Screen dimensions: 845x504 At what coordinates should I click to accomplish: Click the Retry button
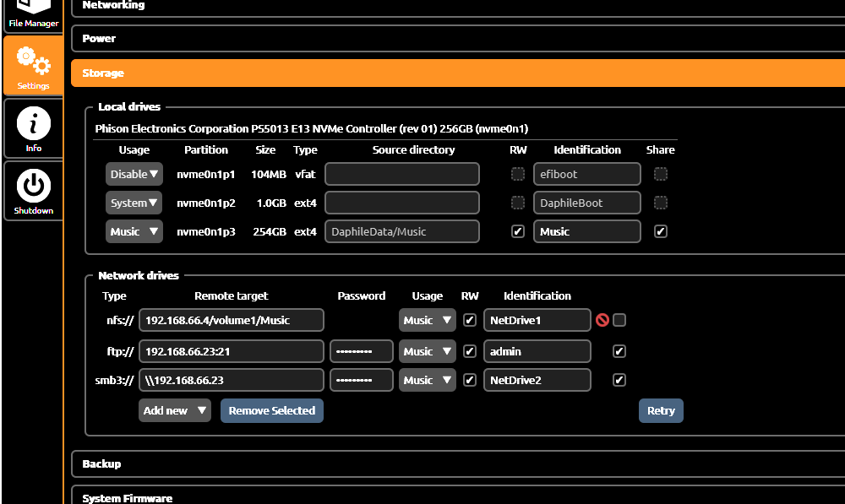click(661, 411)
